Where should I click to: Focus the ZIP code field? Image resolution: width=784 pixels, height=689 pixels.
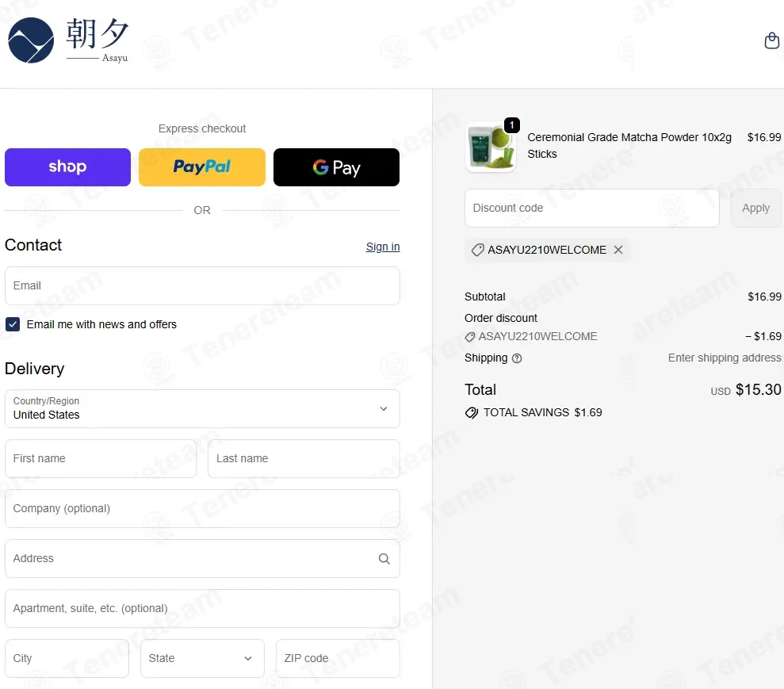point(338,658)
